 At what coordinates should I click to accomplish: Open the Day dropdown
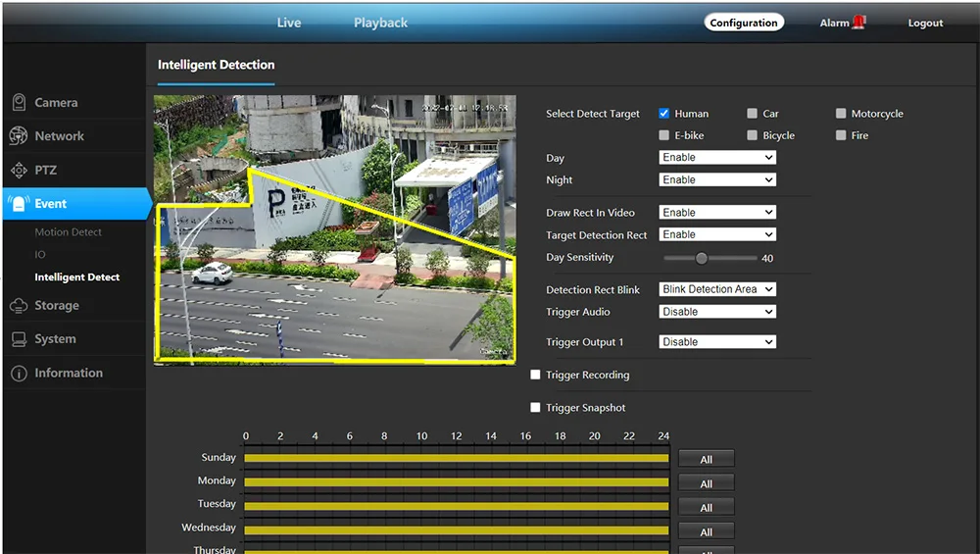pyautogui.click(x=717, y=158)
